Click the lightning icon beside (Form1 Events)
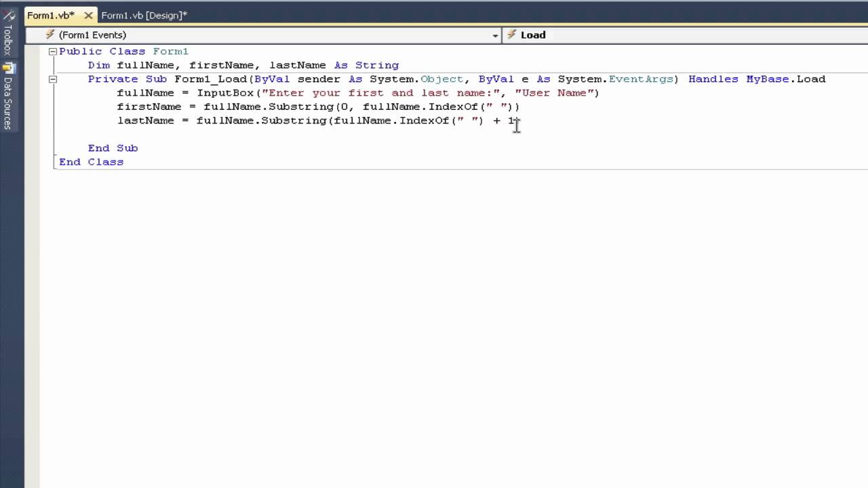The image size is (868, 488). coord(50,35)
